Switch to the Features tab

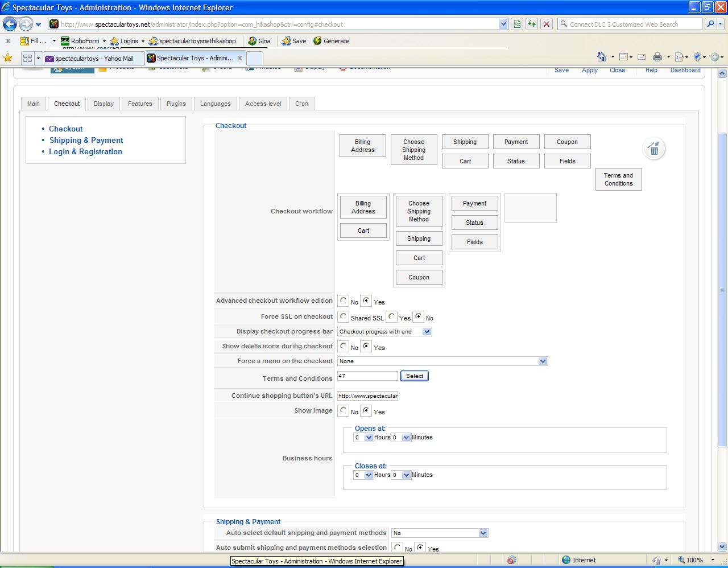[140, 104]
